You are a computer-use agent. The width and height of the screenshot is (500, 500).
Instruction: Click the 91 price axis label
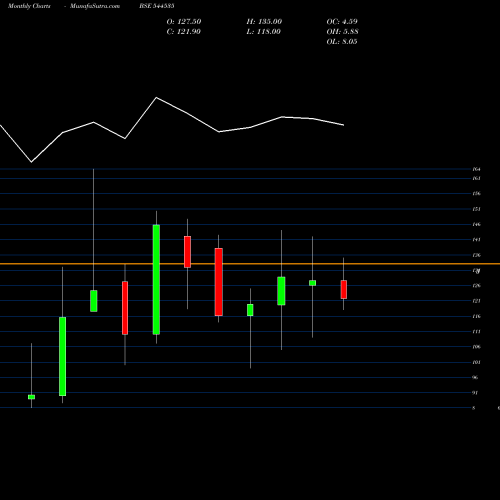pos(475,393)
